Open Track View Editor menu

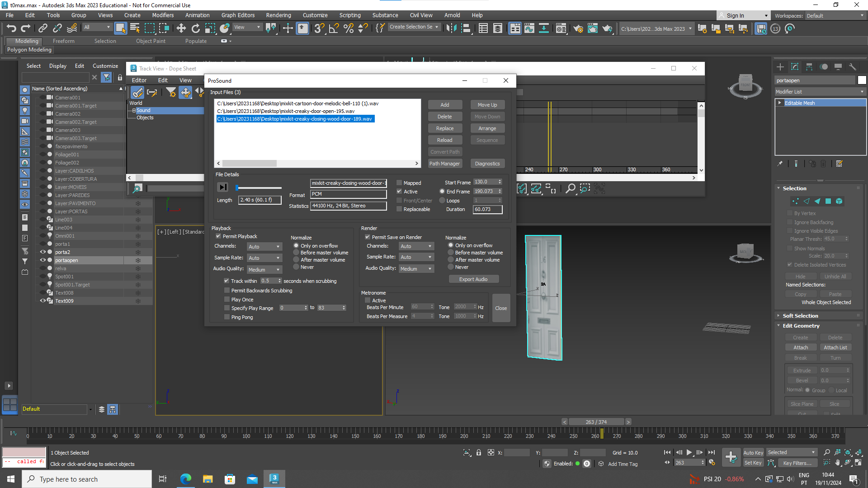tap(139, 80)
